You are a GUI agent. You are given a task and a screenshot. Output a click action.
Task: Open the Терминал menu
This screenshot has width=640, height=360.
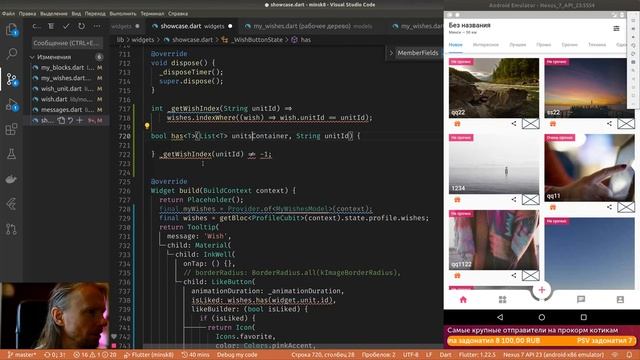pos(152,13)
